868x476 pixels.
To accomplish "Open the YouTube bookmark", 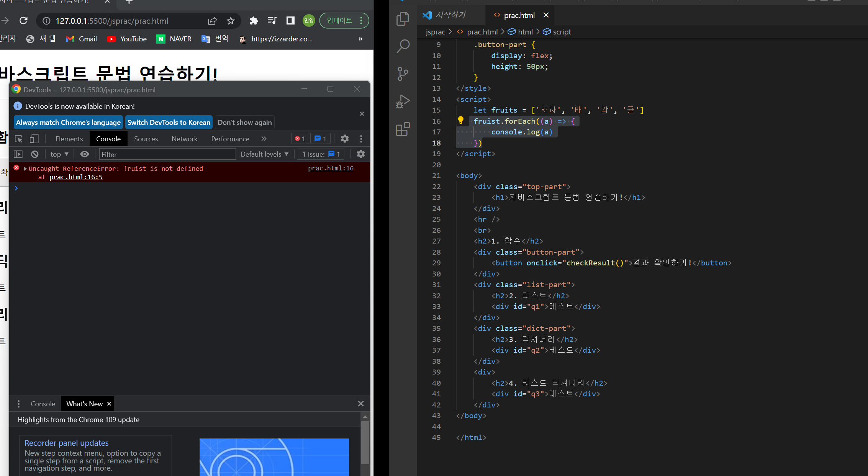I will 127,39.
